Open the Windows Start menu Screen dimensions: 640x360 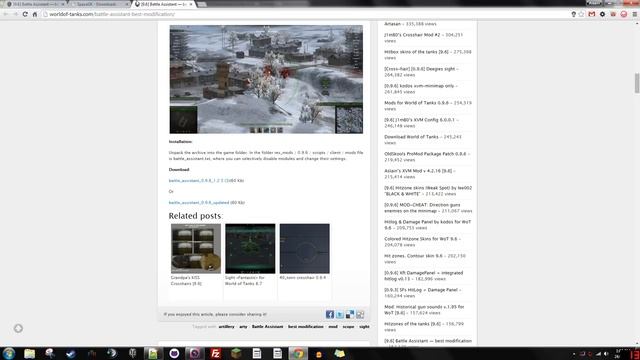[x=9, y=353]
